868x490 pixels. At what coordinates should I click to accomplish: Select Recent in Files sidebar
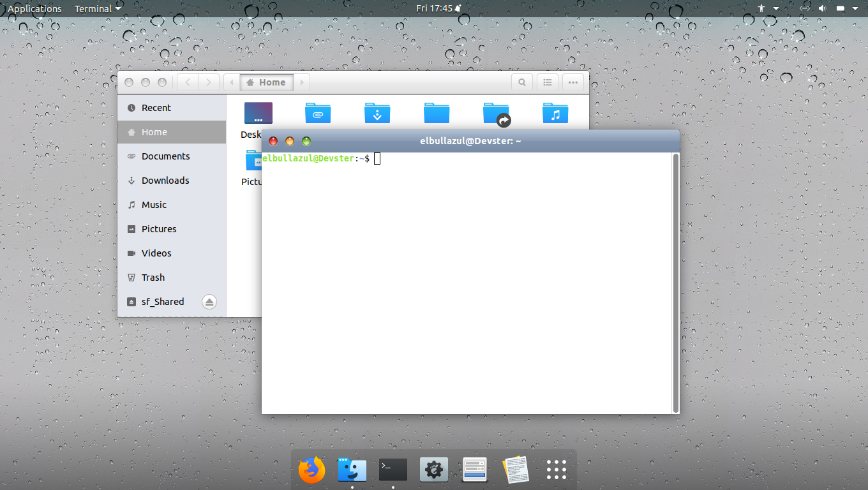(172, 108)
